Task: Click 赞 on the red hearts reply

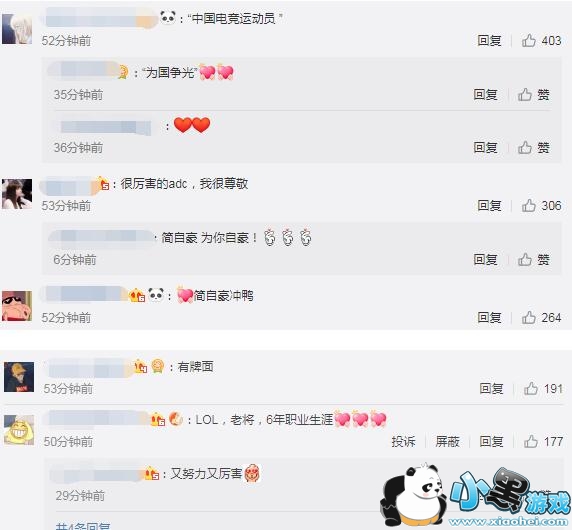Action: [534, 148]
